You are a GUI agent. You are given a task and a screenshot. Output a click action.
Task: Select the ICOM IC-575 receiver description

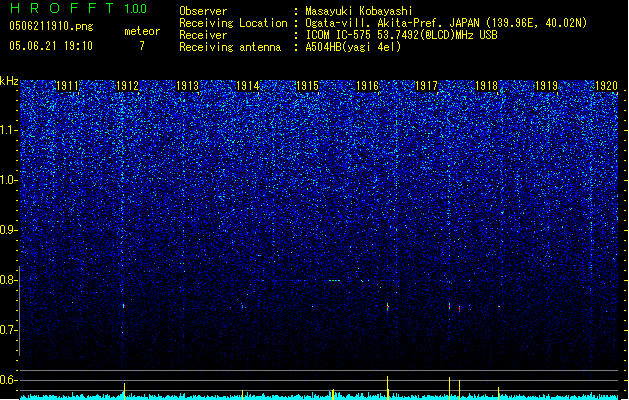tap(402, 35)
